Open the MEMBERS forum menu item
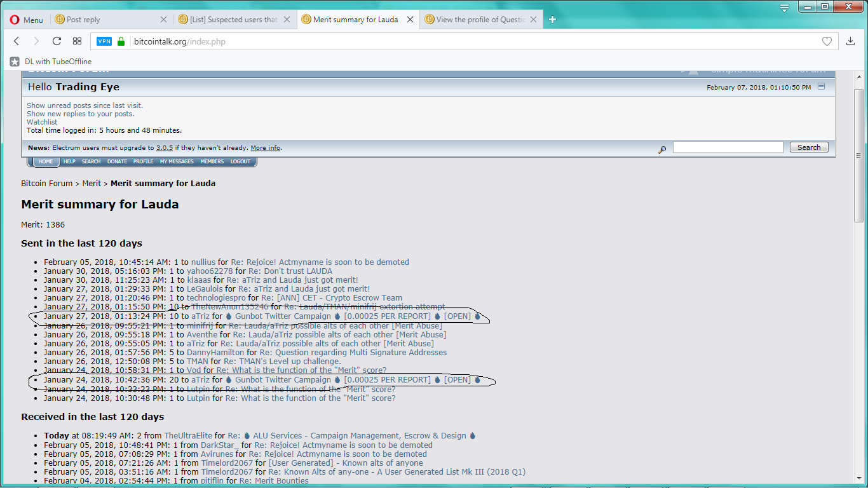This screenshot has height=488, width=868. pos(212,161)
